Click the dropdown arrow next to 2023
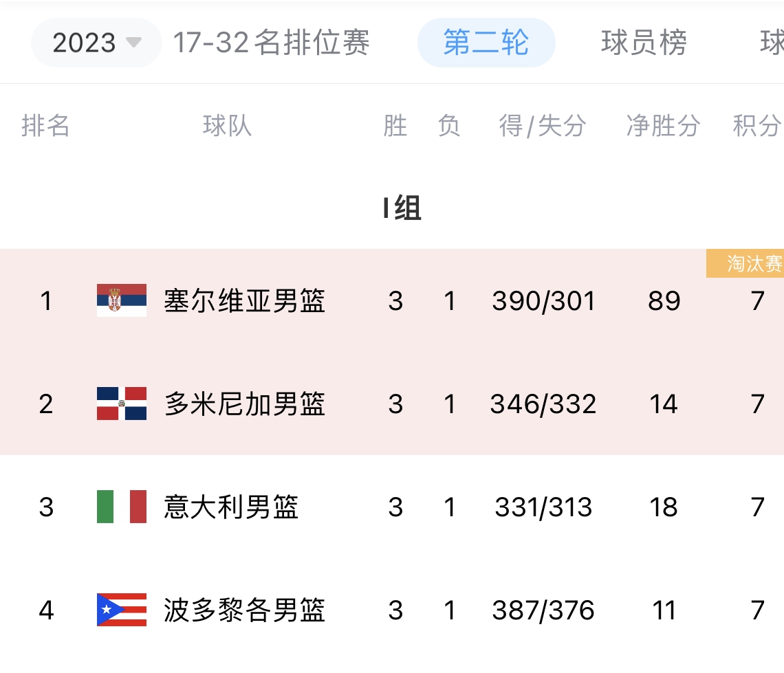This screenshot has height=673, width=784. click(133, 42)
